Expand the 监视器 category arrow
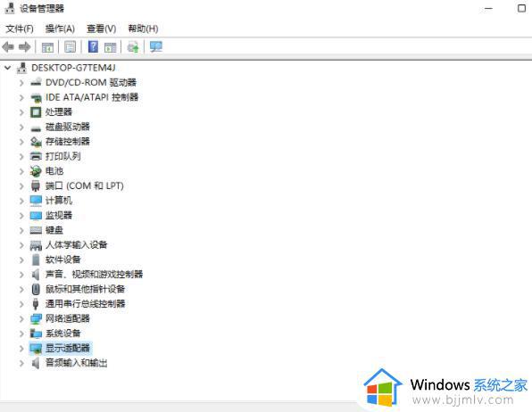This screenshot has height=412, width=532. pyautogui.click(x=21, y=216)
